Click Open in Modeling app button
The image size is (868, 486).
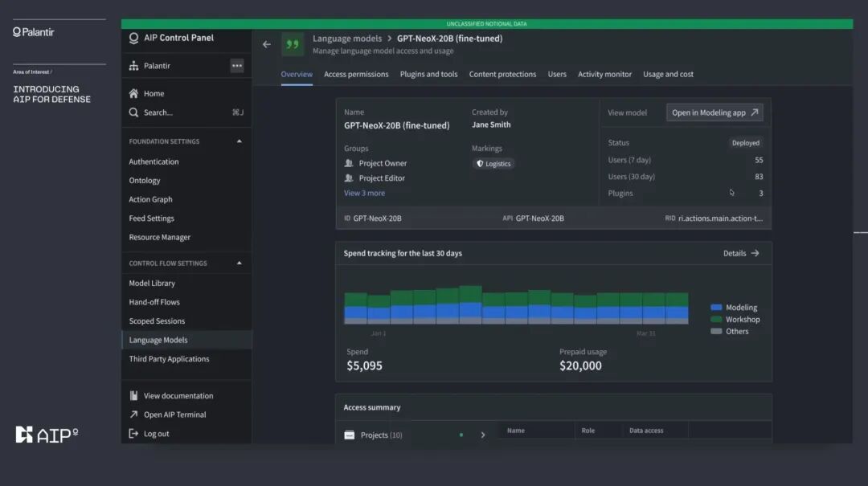pos(714,112)
